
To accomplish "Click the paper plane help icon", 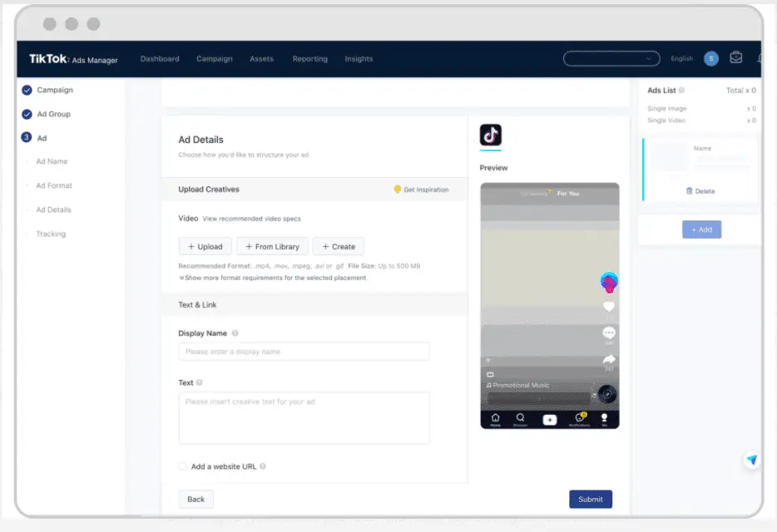I will point(752,460).
